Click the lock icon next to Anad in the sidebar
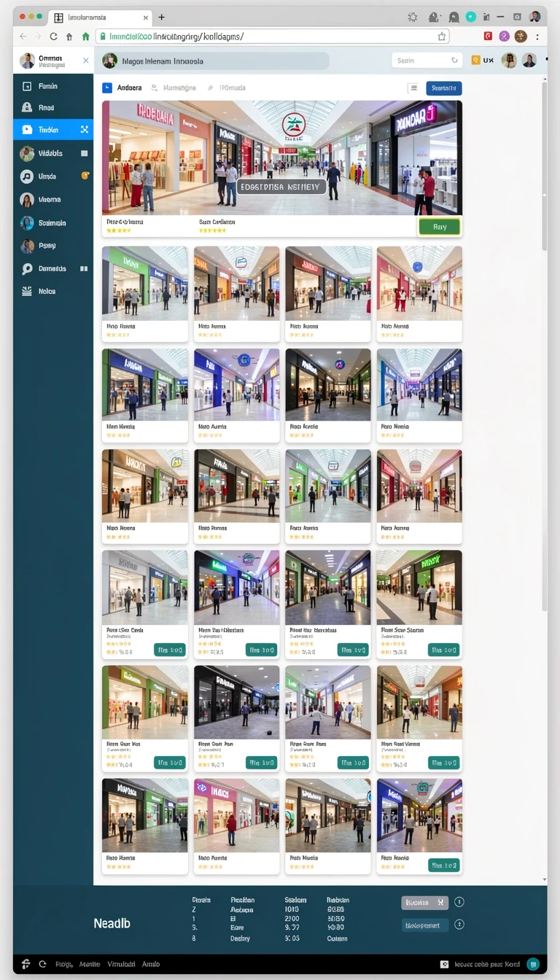This screenshot has height=980, width=560. [x=27, y=107]
